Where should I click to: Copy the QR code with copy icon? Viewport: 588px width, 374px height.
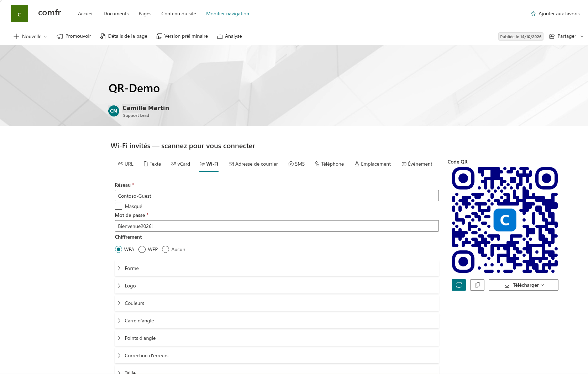tap(477, 285)
